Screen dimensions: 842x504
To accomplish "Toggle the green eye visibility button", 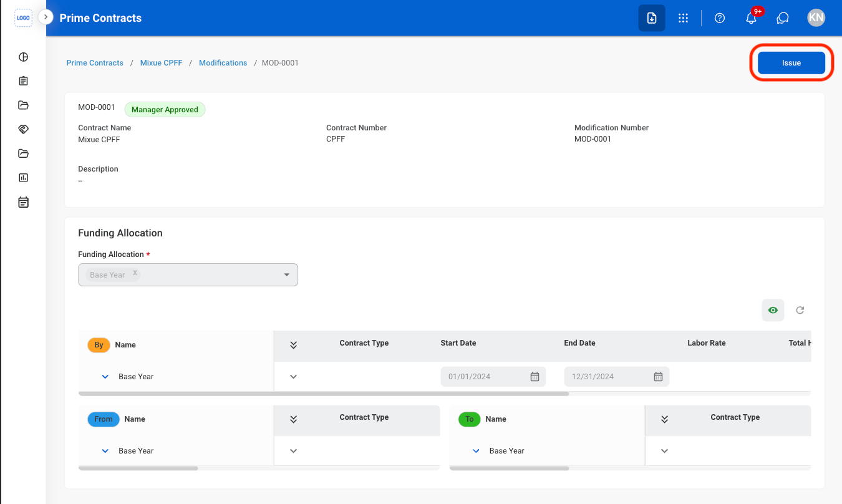I will pyautogui.click(x=773, y=310).
